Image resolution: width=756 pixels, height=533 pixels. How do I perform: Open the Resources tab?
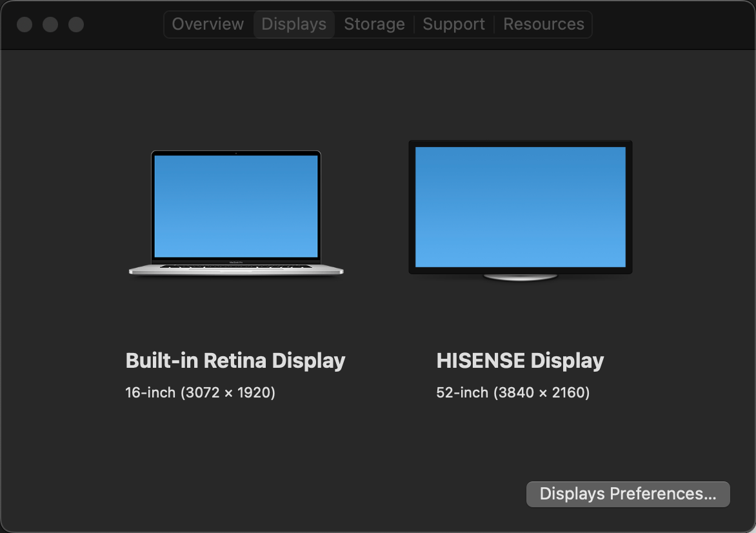pyautogui.click(x=543, y=24)
